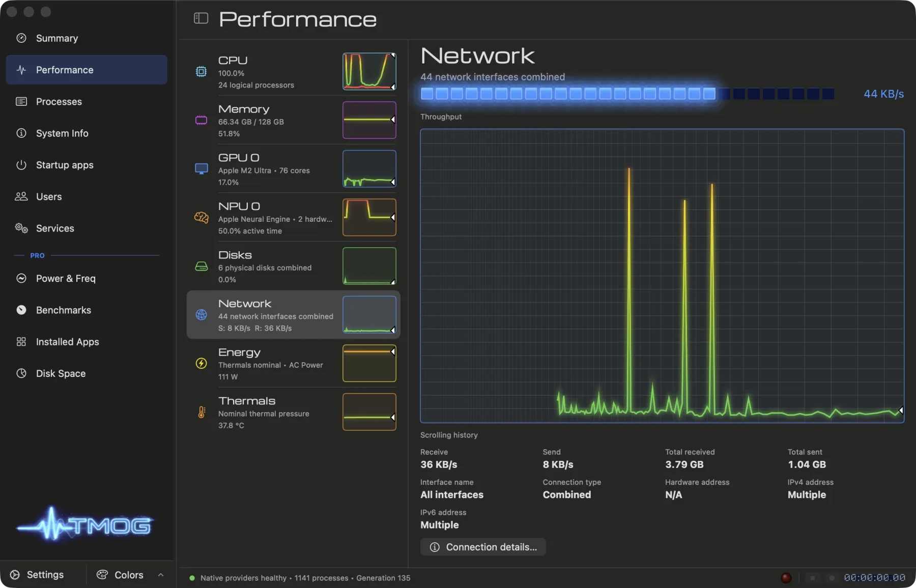Toggle the sidebar panel icon
The height and width of the screenshot is (588, 916).
(201, 18)
